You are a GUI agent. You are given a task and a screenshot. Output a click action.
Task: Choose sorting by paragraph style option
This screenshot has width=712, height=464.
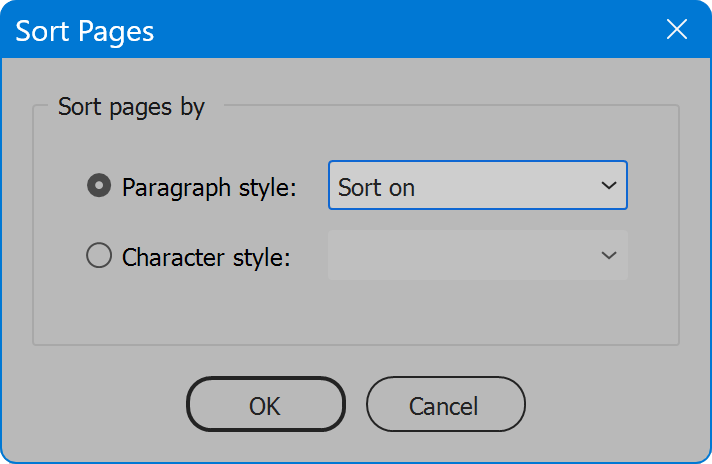99,185
